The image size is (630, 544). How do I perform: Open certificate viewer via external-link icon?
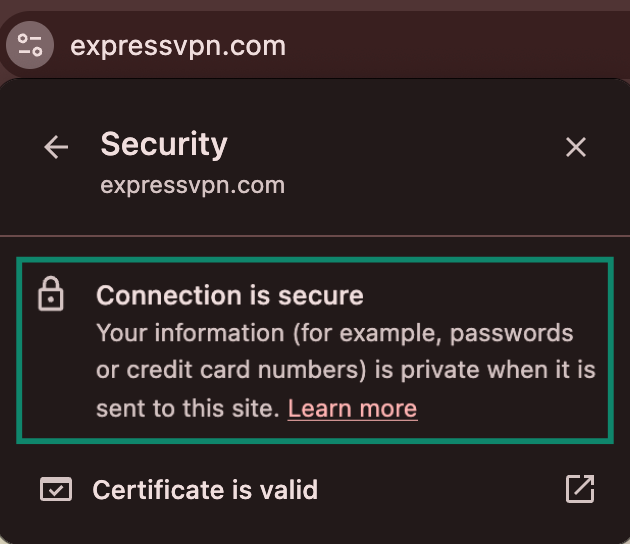[580, 489]
